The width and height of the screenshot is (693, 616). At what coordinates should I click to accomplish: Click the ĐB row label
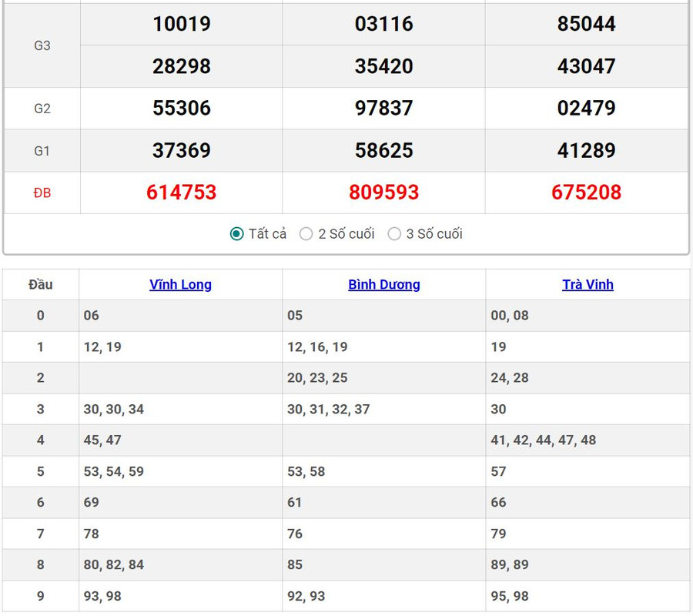pos(42,193)
